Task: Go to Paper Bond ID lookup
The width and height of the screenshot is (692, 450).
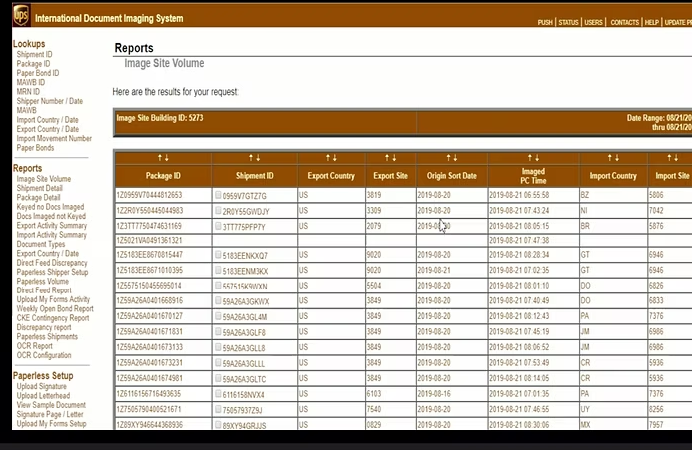Action: pyautogui.click(x=38, y=73)
